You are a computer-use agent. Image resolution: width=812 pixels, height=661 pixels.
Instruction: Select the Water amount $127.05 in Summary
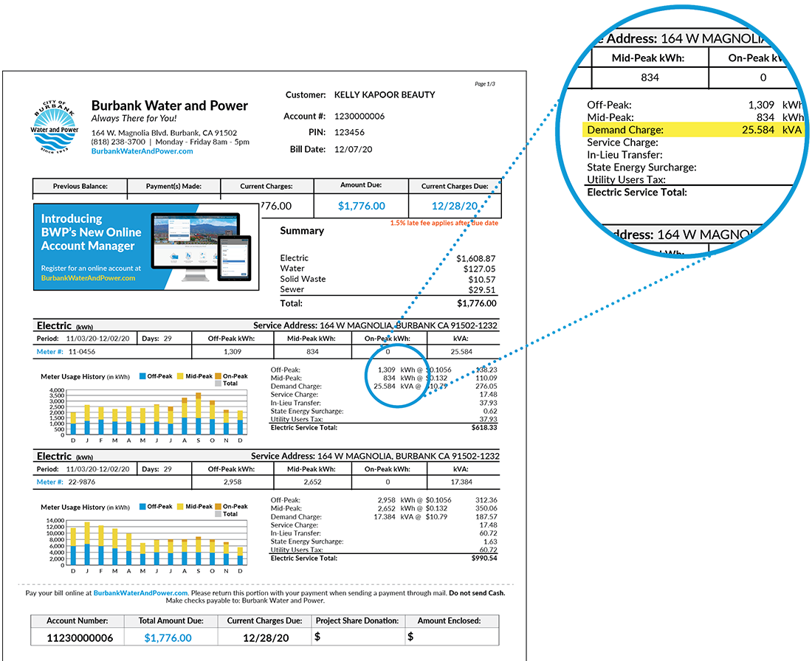point(480,269)
